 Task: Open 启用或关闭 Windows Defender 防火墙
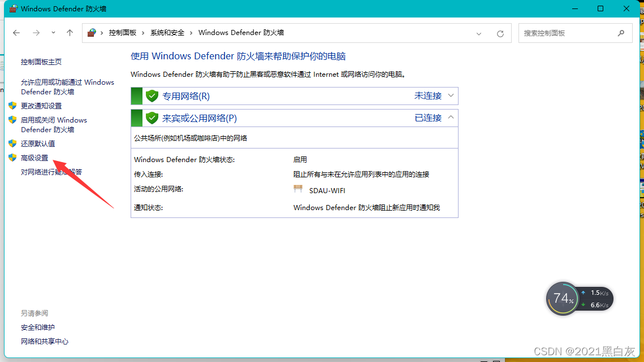coord(54,125)
